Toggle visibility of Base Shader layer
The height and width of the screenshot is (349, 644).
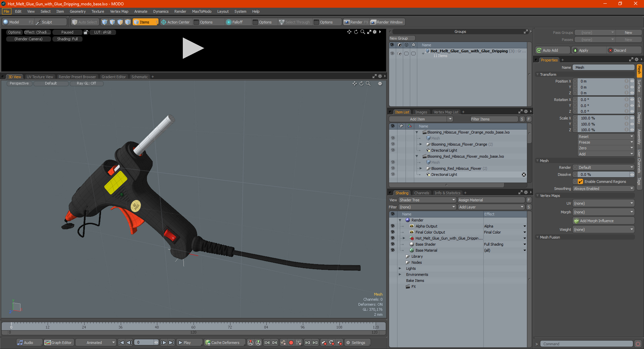pos(393,244)
